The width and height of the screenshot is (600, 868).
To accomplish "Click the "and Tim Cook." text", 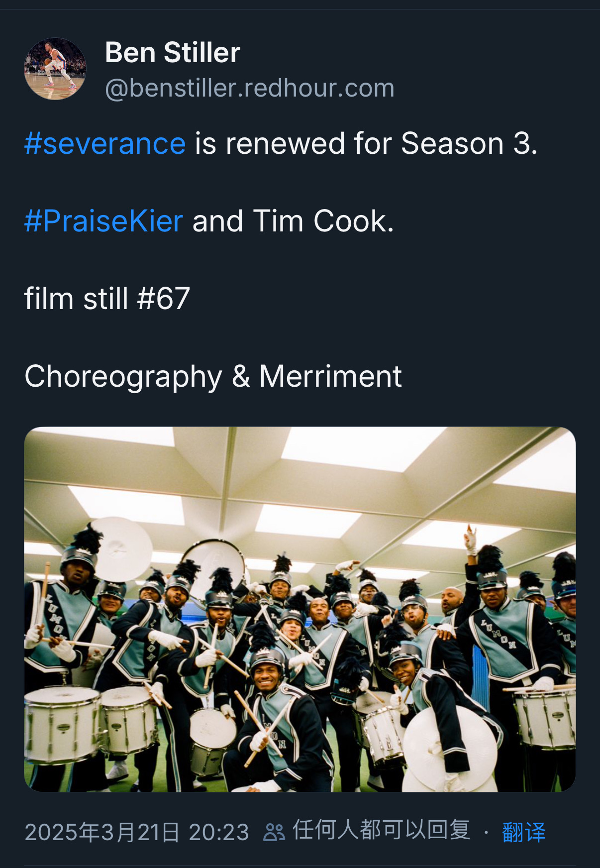I will tap(293, 221).
